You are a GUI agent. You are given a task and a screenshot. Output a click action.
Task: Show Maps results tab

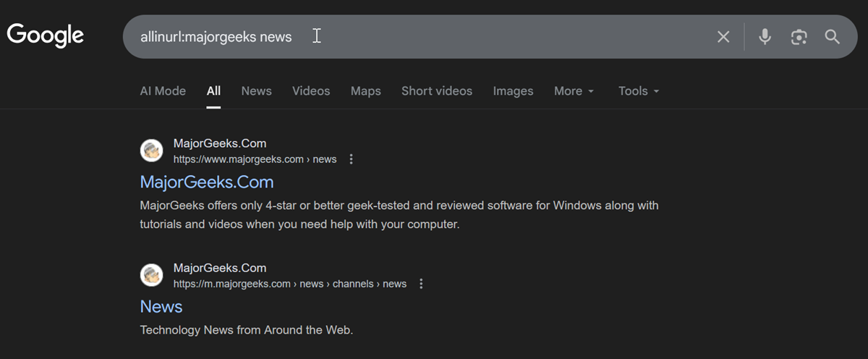pyautogui.click(x=366, y=91)
